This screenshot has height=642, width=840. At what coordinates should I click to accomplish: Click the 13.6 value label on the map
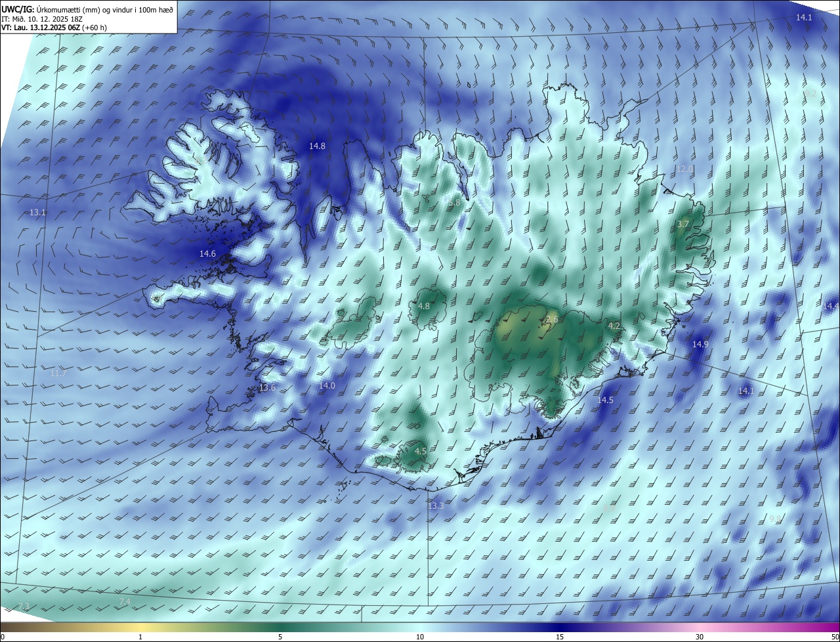coord(267,388)
